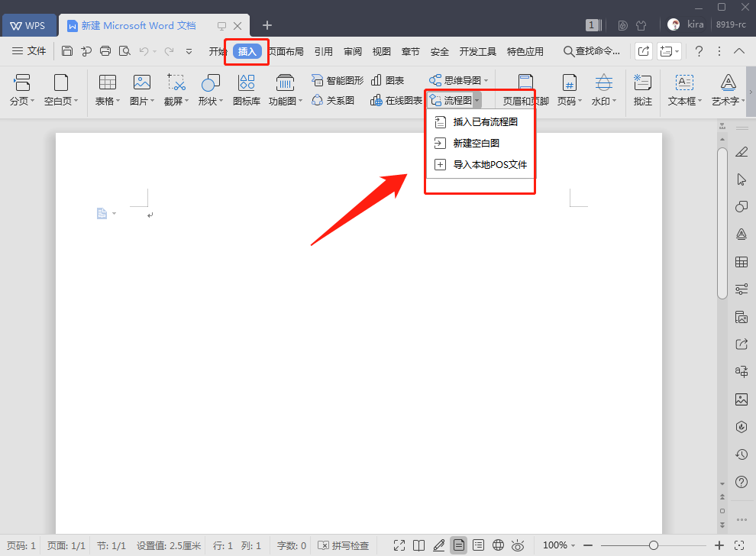Click the save icon in quick toolbar

(67, 51)
